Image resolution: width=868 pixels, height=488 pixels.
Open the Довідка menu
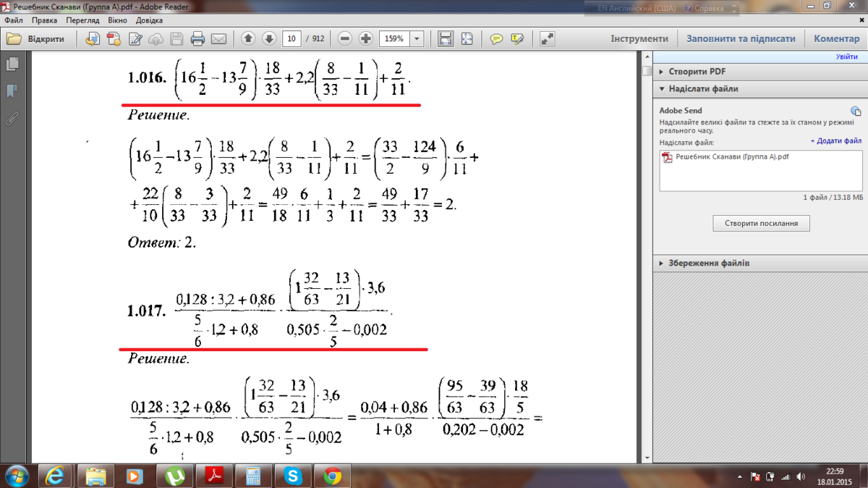(149, 21)
